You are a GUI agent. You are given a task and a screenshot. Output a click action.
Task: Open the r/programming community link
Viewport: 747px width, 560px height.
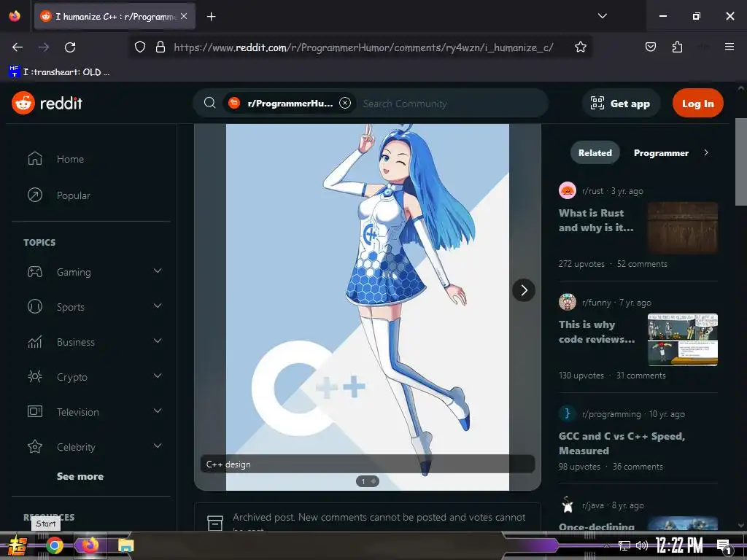(611, 414)
